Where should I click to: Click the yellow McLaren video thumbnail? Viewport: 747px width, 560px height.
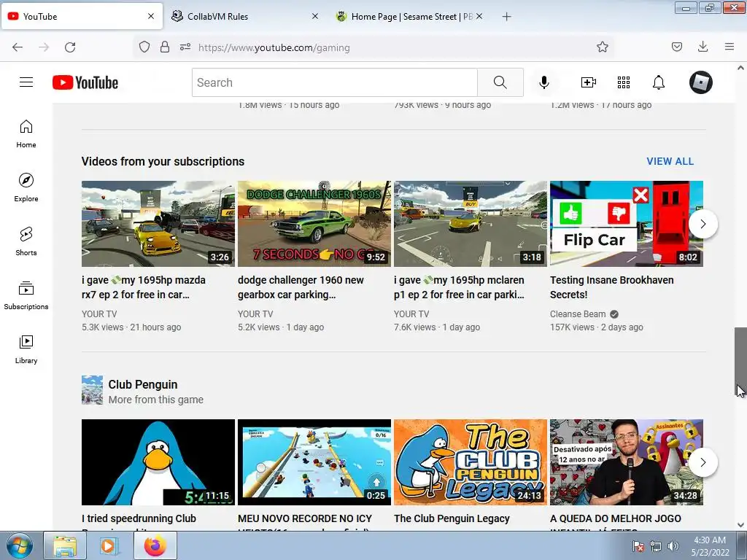click(471, 224)
